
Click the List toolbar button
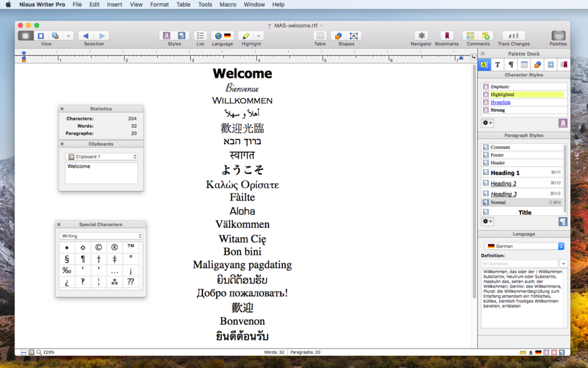pos(200,36)
